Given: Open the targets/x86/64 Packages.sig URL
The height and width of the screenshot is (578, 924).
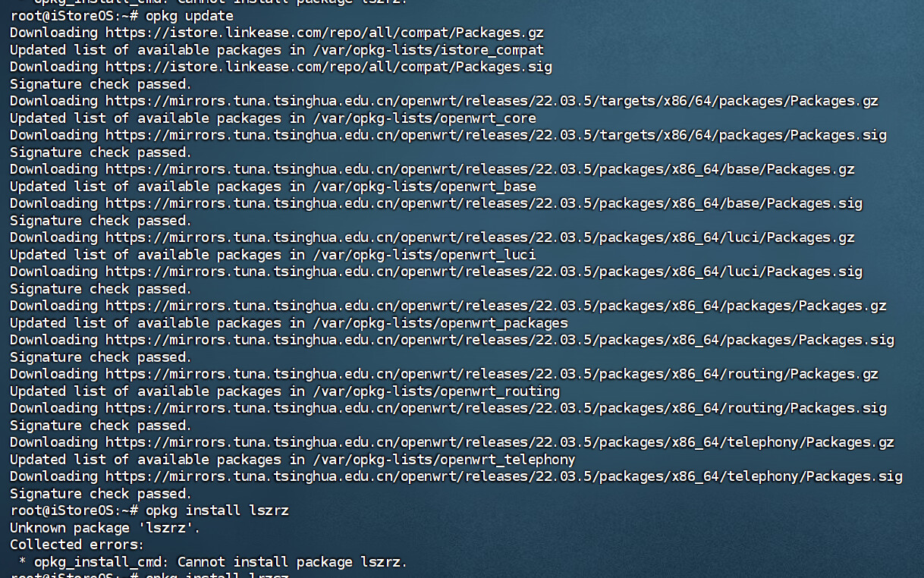Looking at the screenshot, I should 496,135.
